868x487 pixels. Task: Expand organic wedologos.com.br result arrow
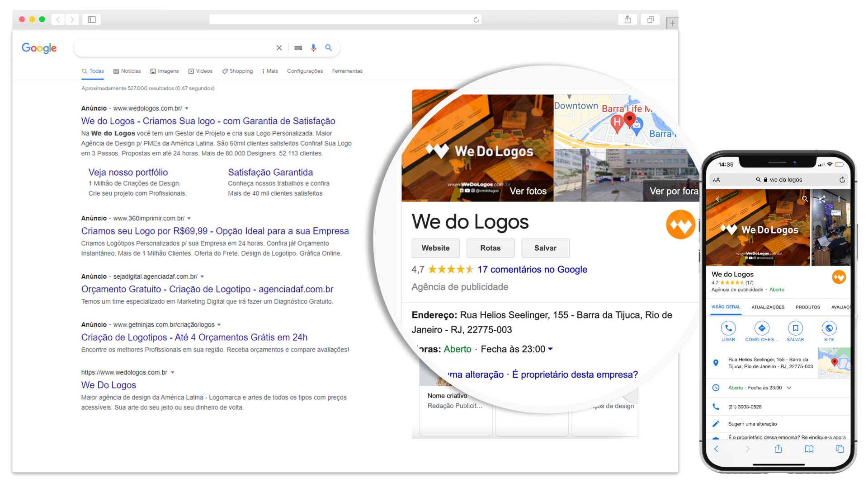[x=173, y=373]
